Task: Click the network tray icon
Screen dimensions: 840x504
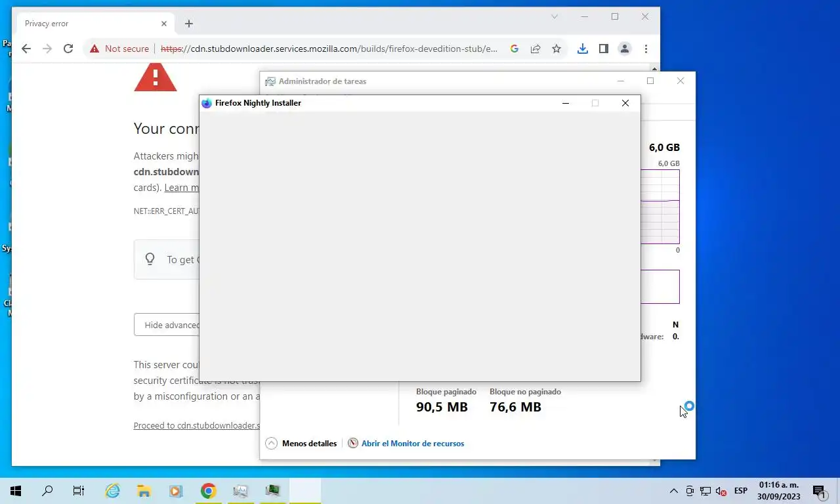Action: pyautogui.click(x=705, y=491)
